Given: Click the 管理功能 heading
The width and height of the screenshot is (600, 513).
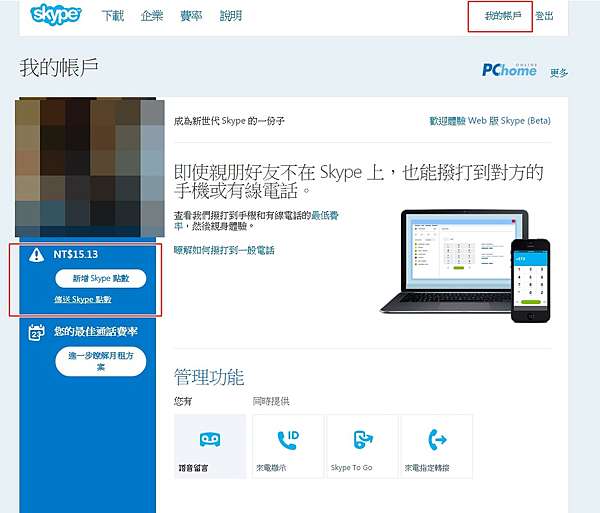Looking at the screenshot, I should coord(209,378).
